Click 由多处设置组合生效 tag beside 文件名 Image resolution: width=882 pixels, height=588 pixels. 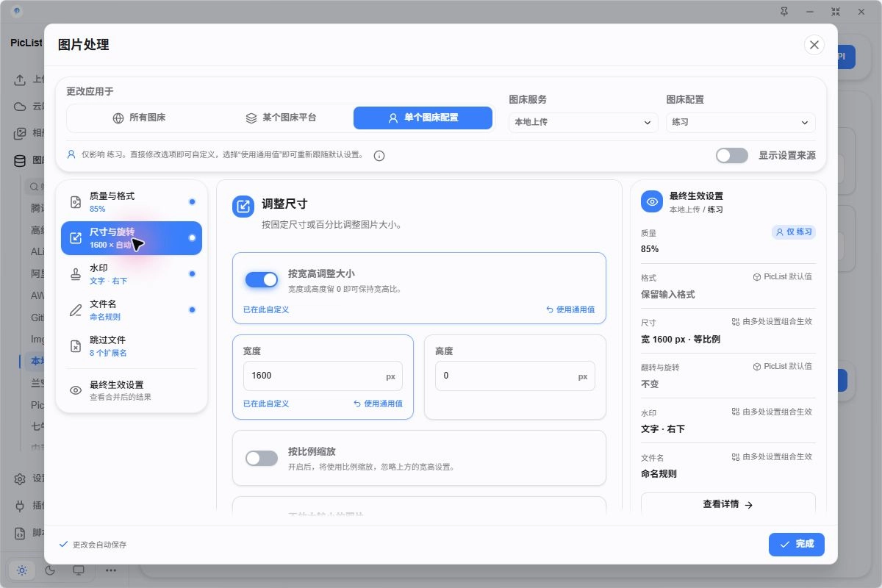772,456
